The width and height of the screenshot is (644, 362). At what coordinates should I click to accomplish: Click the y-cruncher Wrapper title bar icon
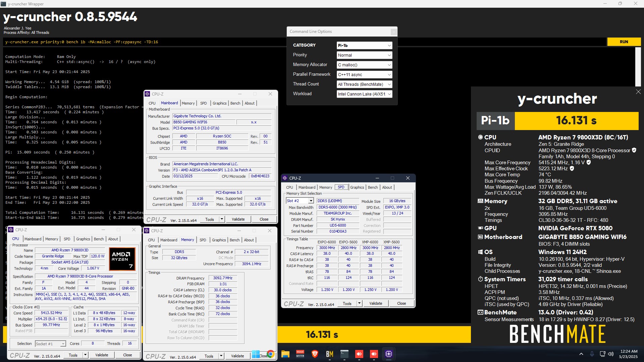[3, 4]
